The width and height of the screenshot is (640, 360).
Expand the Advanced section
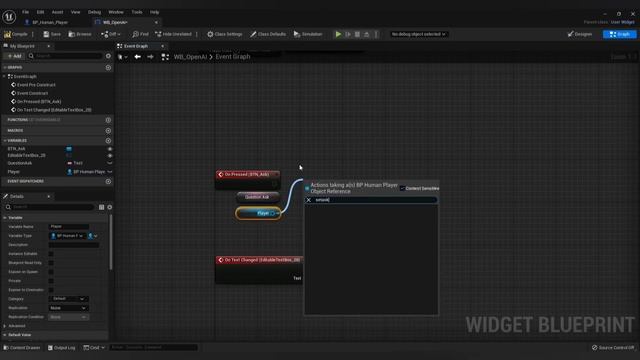pos(5,326)
